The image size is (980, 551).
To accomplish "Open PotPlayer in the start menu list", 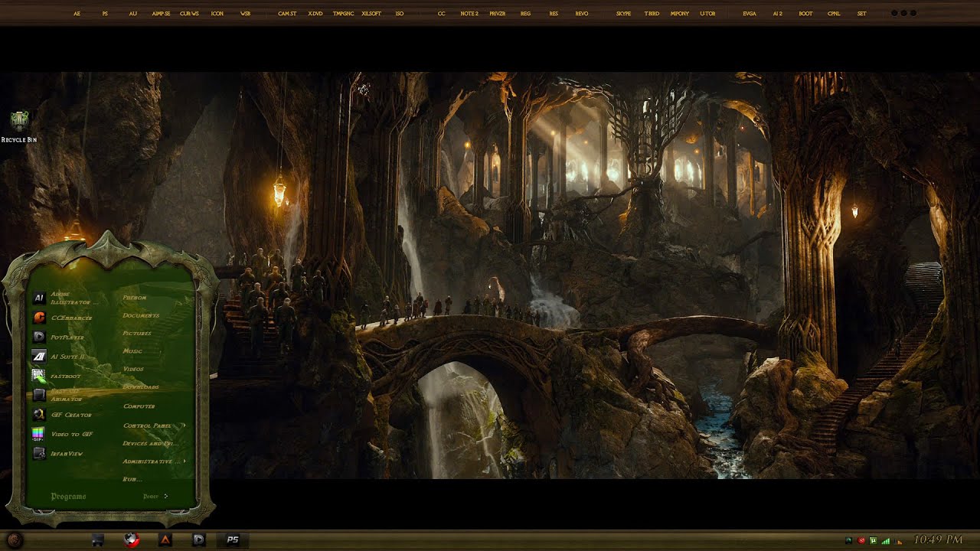I will click(x=59, y=337).
